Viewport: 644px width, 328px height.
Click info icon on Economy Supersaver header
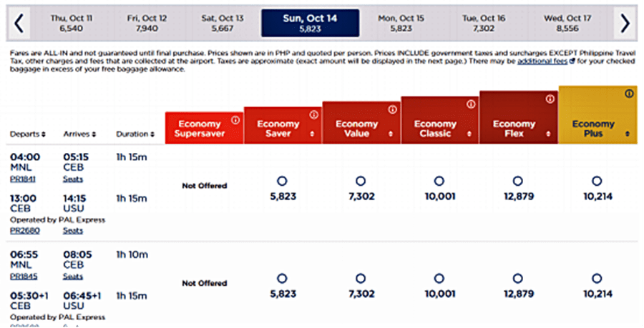pos(234,119)
